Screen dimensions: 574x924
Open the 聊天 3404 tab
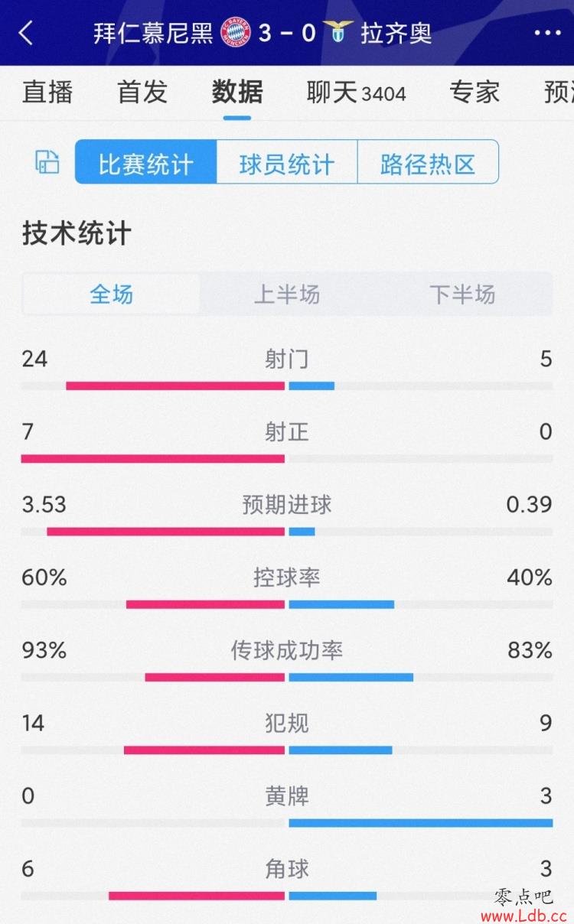pyautogui.click(x=356, y=93)
